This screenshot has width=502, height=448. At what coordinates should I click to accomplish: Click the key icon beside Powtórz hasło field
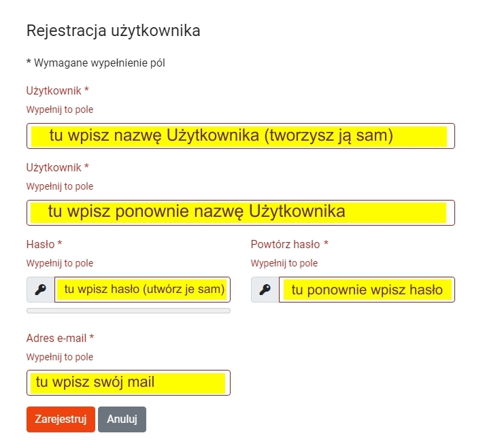click(x=265, y=290)
